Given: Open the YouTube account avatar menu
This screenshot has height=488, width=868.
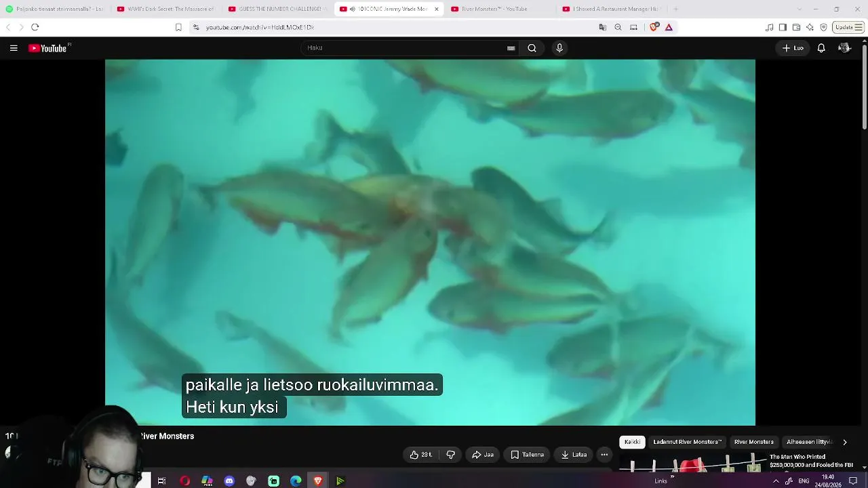Looking at the screenshot, I should (x=844, y=48).
